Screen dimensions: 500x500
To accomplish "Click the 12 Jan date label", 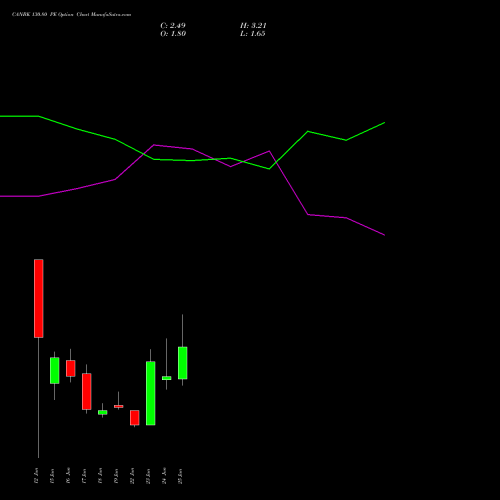I will 36,476.
